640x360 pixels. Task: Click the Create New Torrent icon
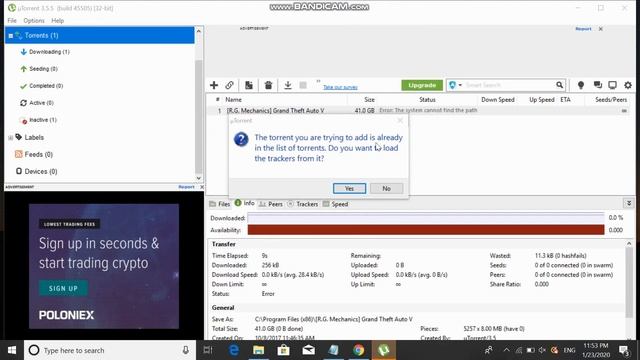tap(249, 85)
